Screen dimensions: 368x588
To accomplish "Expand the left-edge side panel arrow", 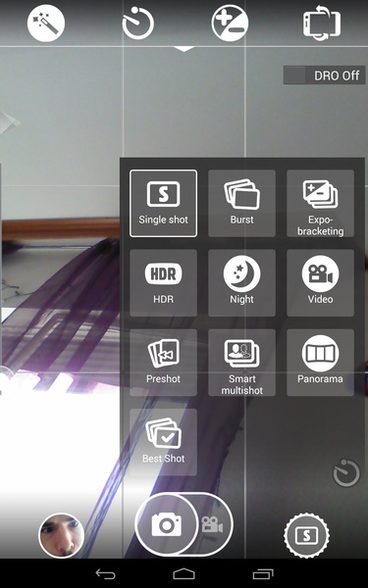I will click(9, 122).
